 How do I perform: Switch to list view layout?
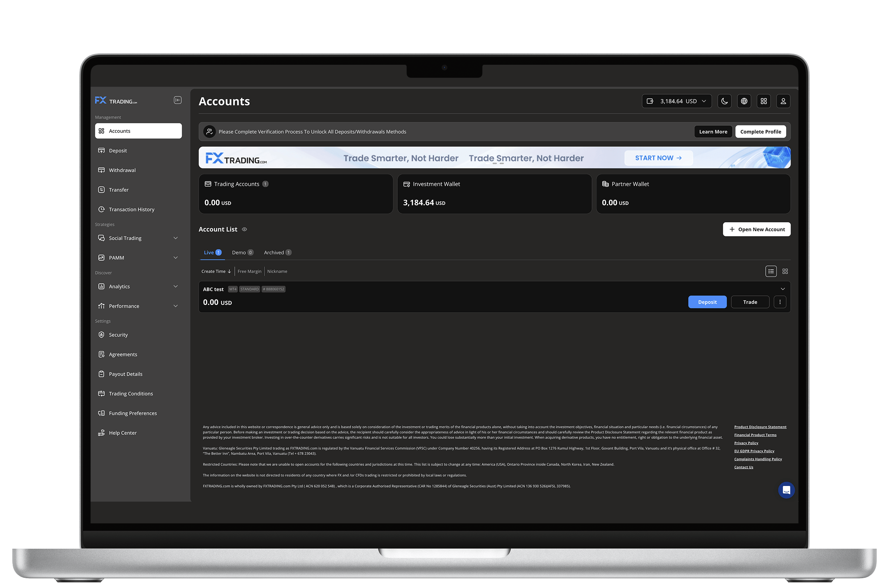(771, 271)
